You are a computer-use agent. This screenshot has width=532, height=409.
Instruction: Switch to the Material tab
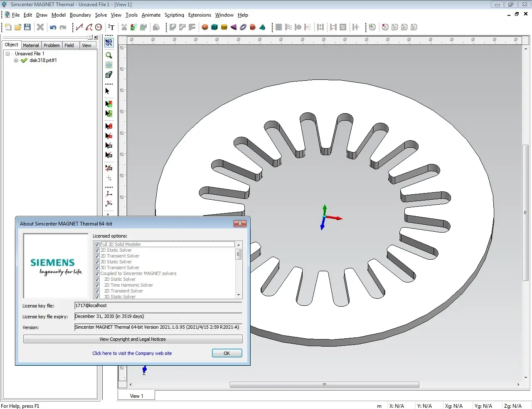click(31, 45)
